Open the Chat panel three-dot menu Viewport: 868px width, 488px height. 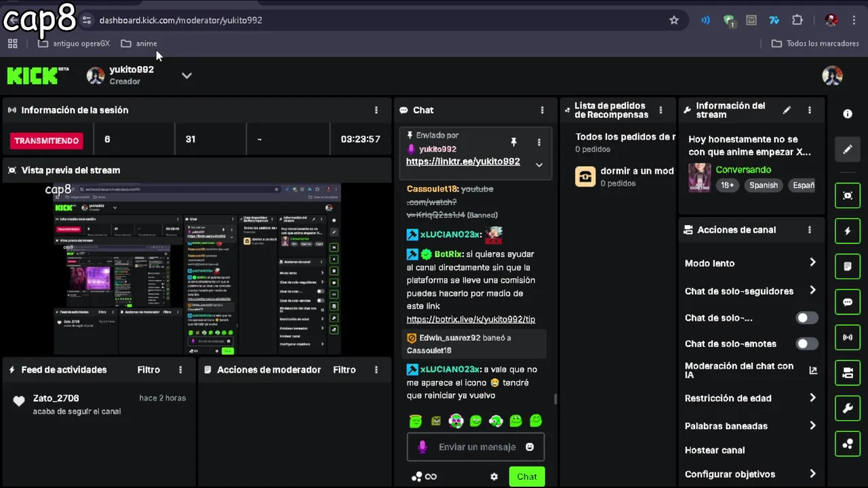[542, 110]
